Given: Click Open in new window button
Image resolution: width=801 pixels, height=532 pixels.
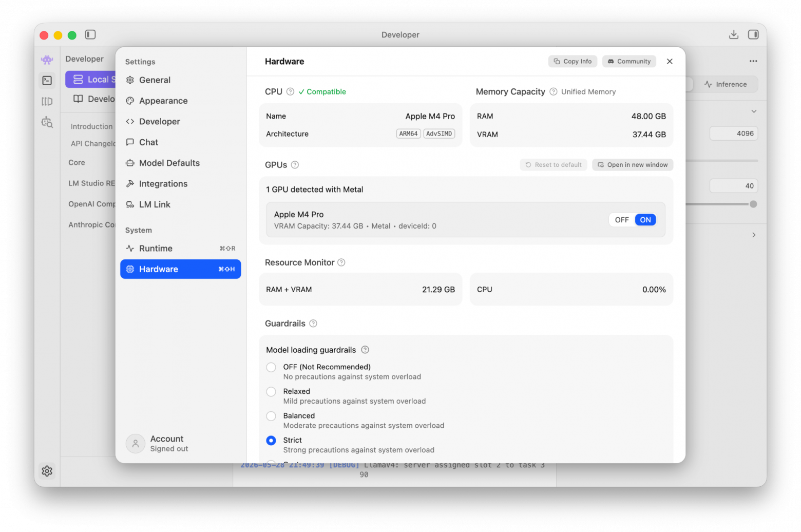Looking at the screenshot, I should tap(633, 165).
